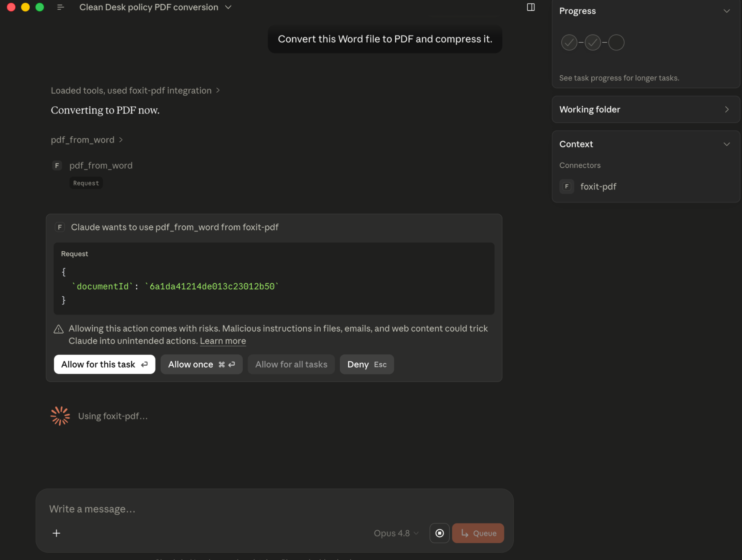Expand the Working folder panel
This screenshot has height=560, width=742.
[646, 109]
